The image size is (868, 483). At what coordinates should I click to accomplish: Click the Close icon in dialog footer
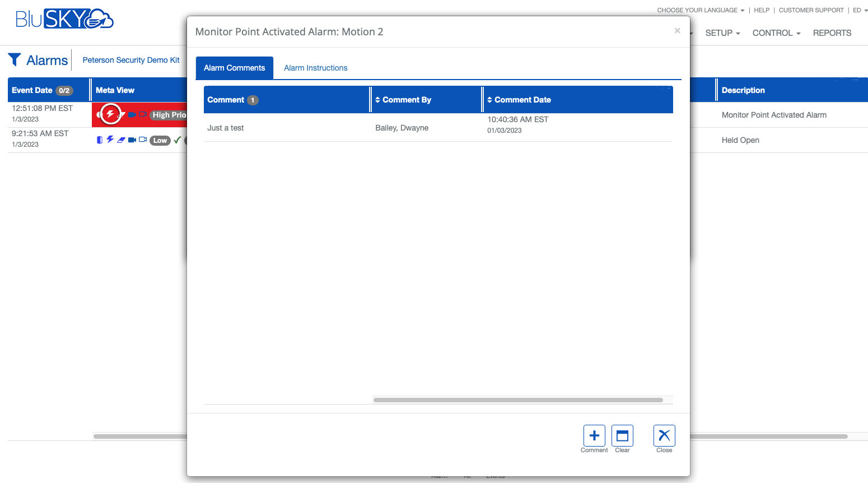pos(664,436)
